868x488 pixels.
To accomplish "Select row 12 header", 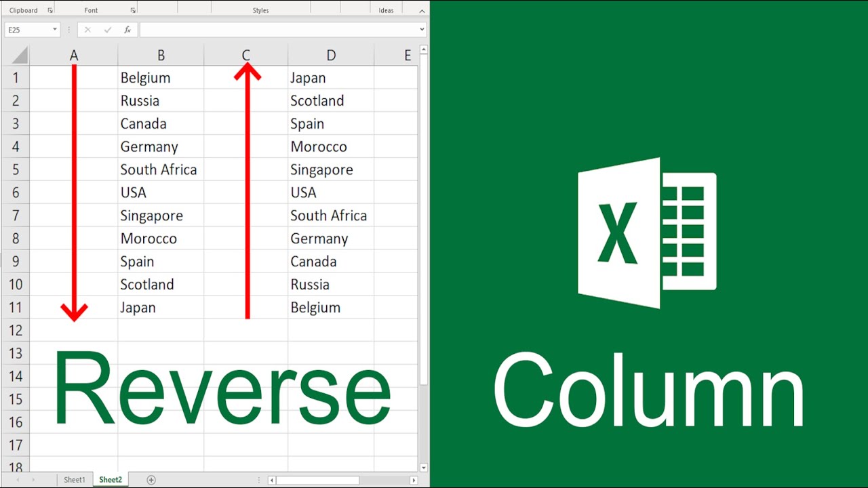I will [16, 330].
